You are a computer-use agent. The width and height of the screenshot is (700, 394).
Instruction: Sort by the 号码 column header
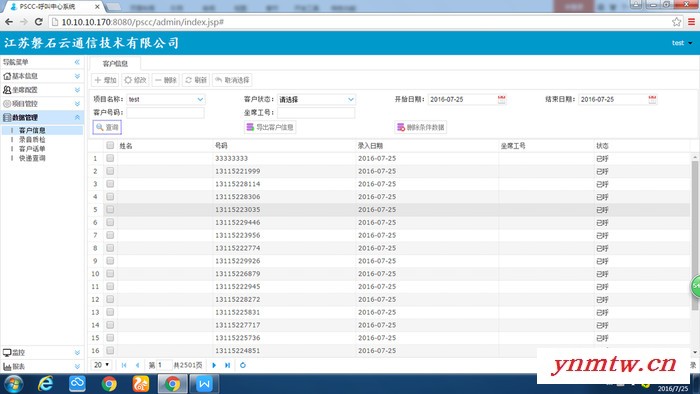[x=221, y=145]
